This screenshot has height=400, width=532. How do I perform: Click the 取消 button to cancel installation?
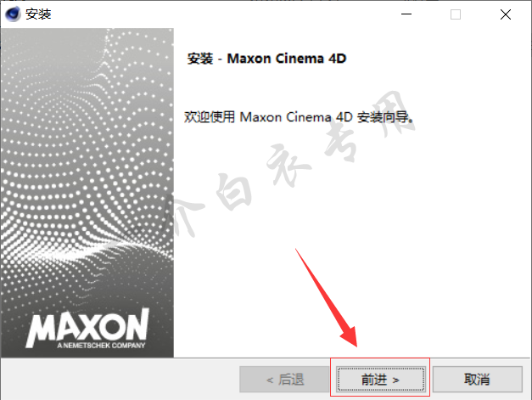click(477, 380)
